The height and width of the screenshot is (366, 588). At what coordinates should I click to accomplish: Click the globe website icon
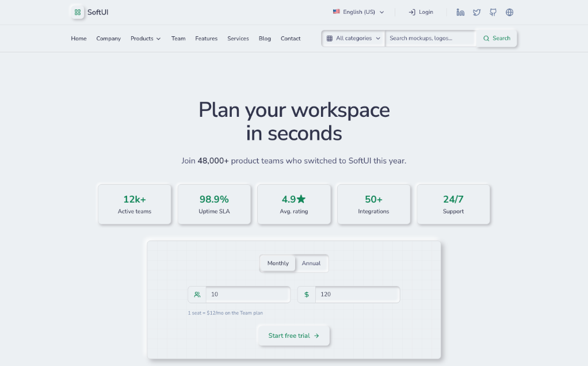[509, 13]
